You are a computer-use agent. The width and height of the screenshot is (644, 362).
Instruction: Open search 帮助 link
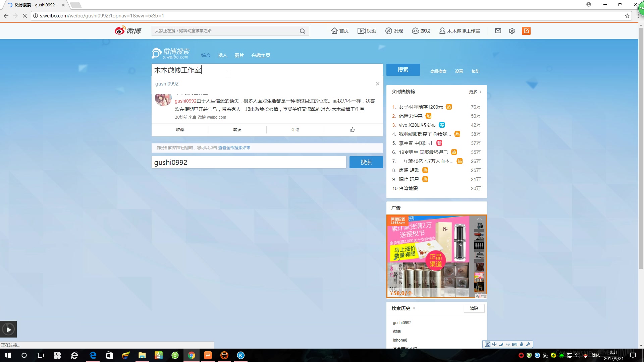[475, 71]
